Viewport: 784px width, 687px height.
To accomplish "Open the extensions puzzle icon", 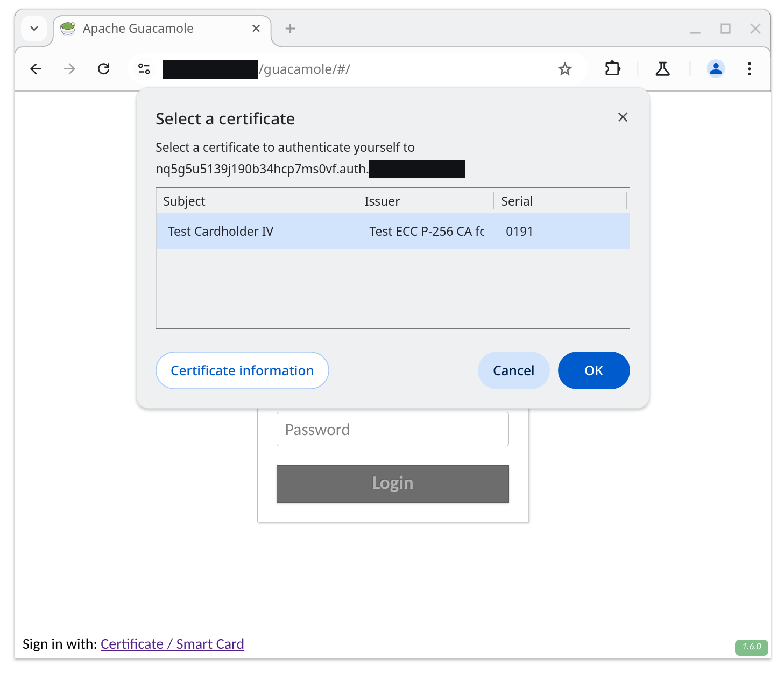I will 612,69.
